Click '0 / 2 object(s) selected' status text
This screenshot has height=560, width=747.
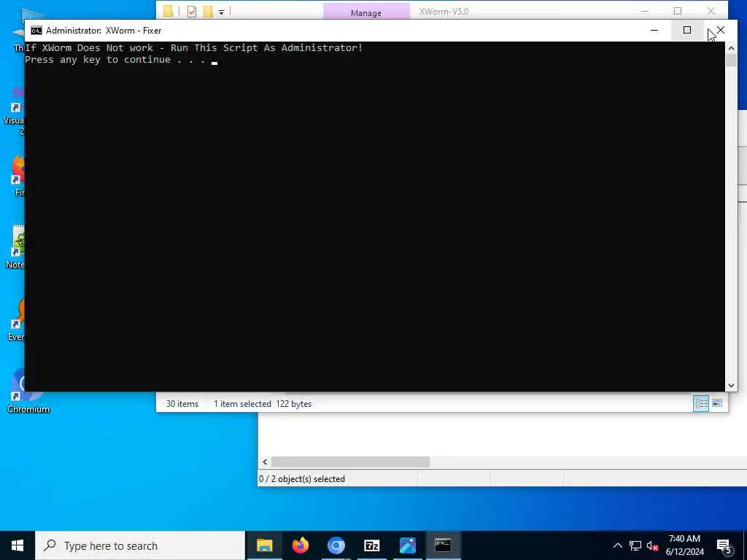301,479
